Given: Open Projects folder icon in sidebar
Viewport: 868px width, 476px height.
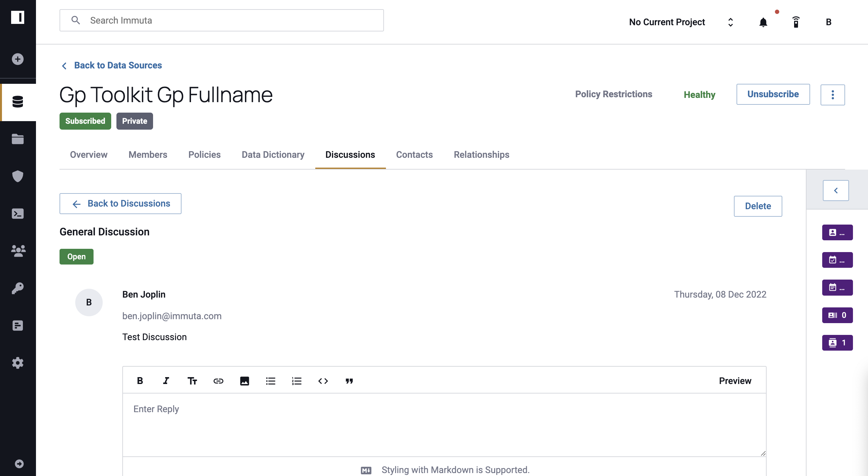Looking at the screenshot, I should click(18, 139).
